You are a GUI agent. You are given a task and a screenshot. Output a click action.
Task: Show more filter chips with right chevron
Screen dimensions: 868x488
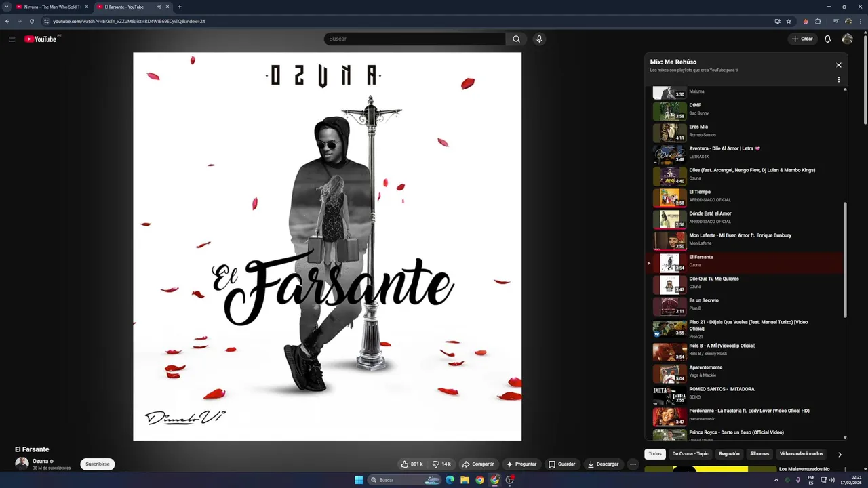point(840,455)
